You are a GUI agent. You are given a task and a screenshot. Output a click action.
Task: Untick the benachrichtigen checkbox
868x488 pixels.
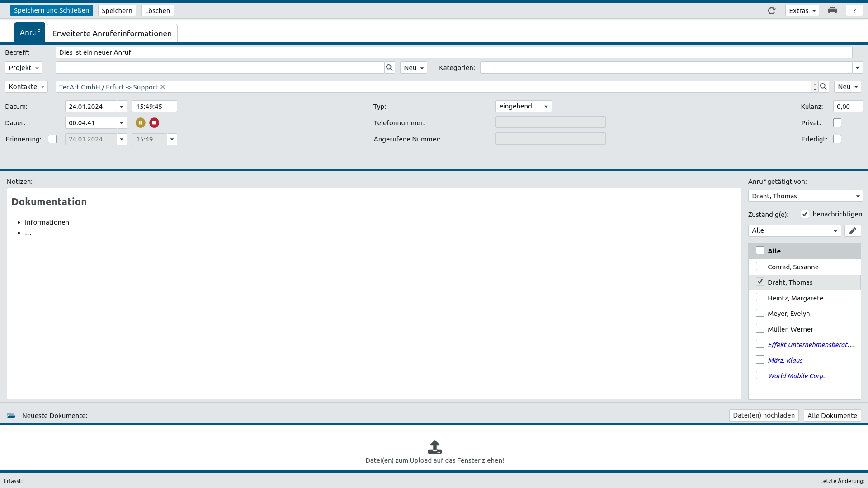coord(805,214)
